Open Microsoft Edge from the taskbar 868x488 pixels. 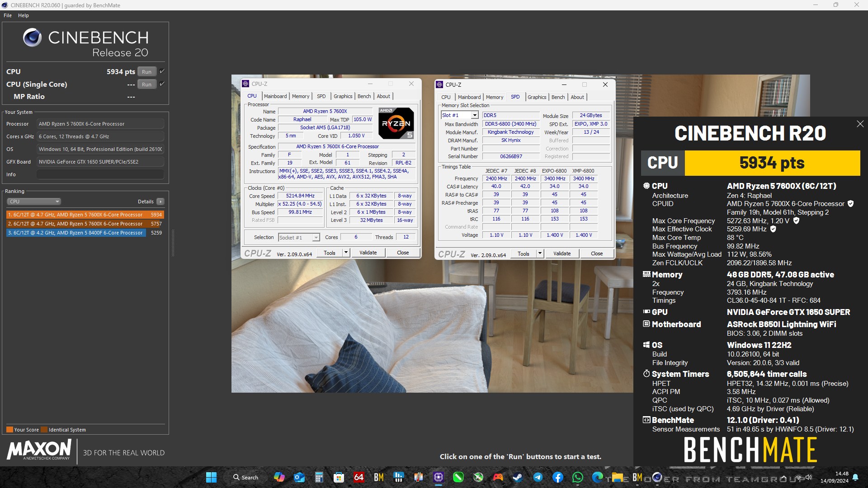tap(597, 477)
